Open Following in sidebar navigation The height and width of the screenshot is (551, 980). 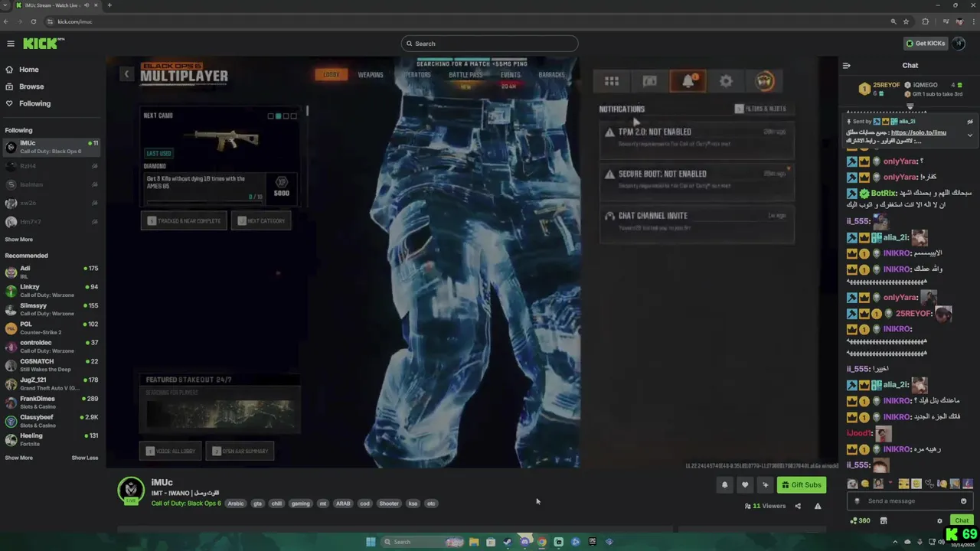tap(34, 103)
